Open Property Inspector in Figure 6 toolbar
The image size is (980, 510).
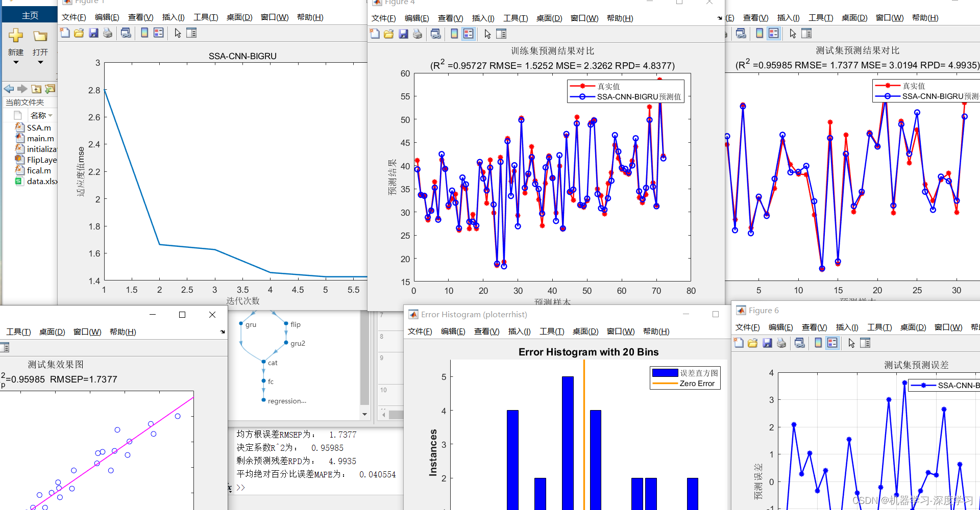865,343
